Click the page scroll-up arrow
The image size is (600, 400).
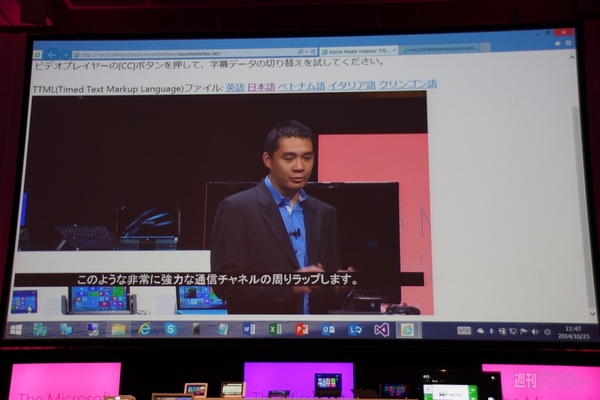click(572, 57)
